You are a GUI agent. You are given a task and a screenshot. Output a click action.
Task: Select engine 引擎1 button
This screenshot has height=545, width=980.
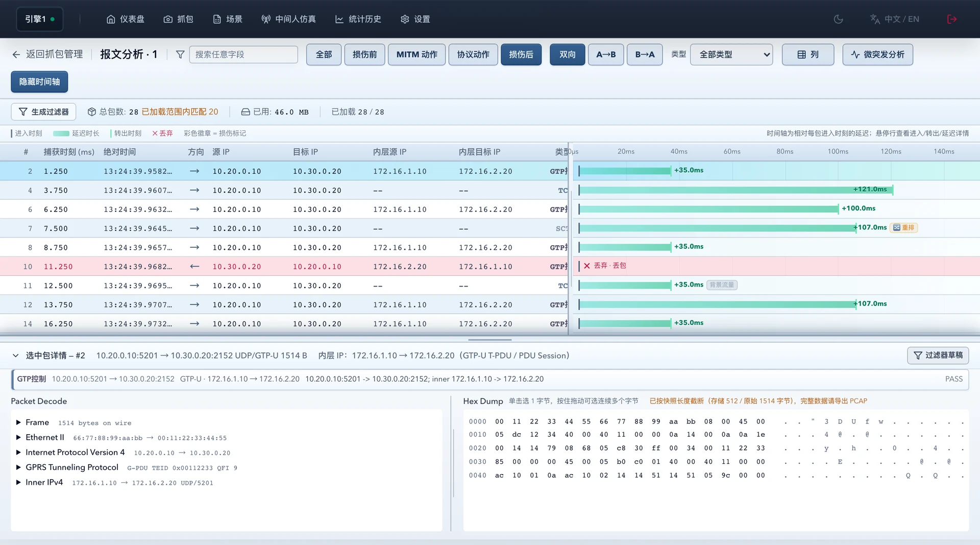[40, 19]
